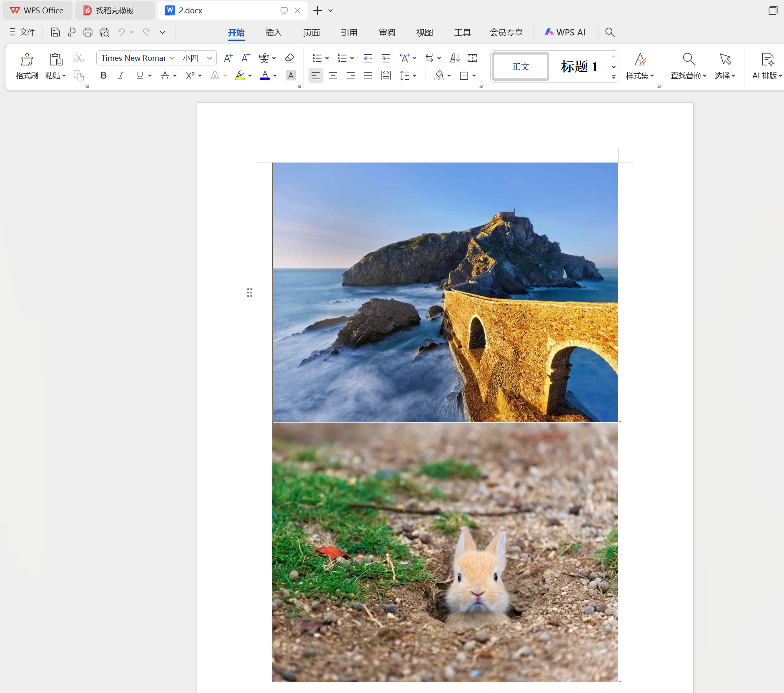Screen dimensions: 784x693
Task: Apply the yellow text highlight color
Action: (240, 75)
